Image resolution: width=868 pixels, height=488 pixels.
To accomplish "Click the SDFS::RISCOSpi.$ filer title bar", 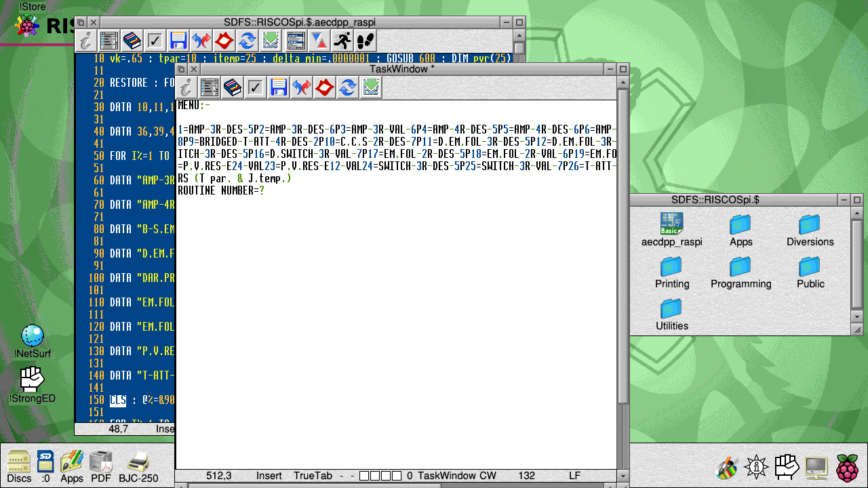I will click(733, 200).
